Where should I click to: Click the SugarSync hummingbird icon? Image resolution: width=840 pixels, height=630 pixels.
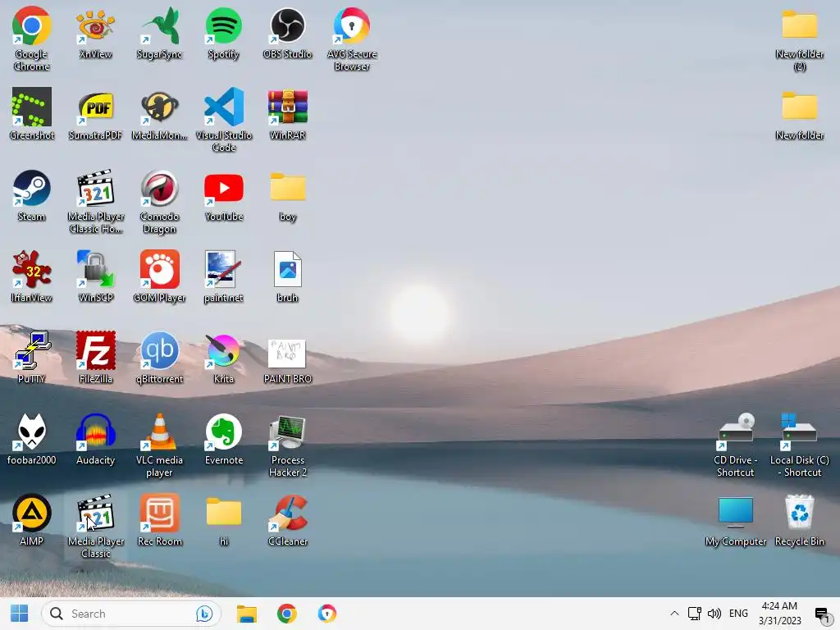pos(160,25)
